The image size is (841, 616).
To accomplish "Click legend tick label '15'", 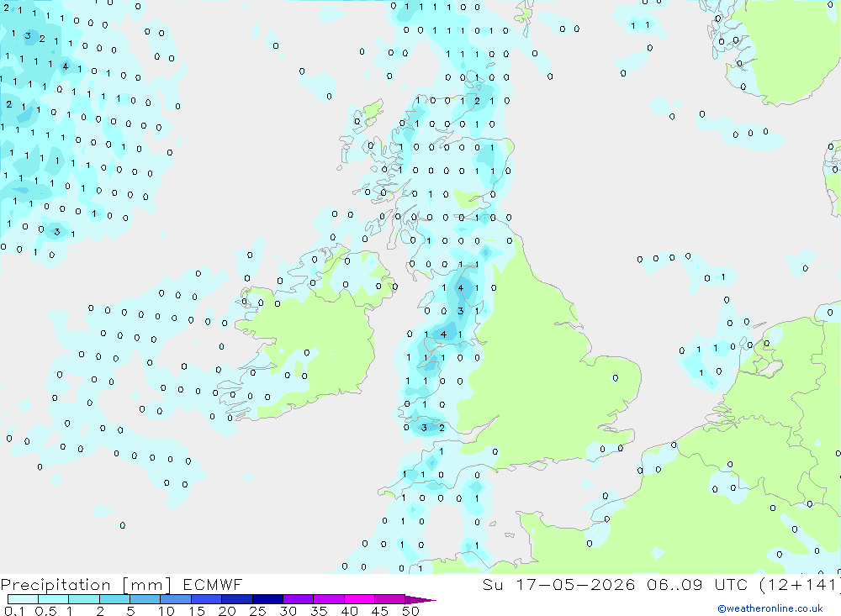I will coord(197,611).
